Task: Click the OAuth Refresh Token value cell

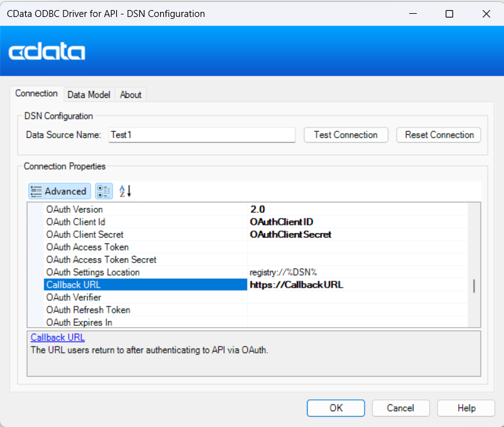Action: coord(358,310)
